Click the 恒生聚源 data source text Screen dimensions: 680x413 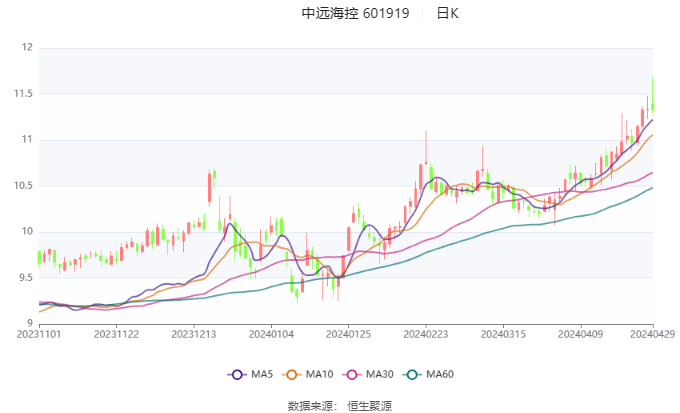[x=369, y=406]
